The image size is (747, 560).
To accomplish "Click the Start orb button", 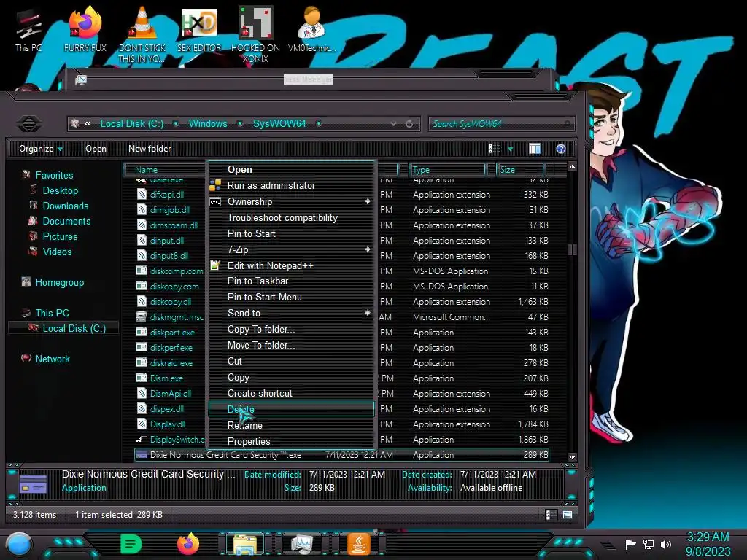I will point(19,544).
